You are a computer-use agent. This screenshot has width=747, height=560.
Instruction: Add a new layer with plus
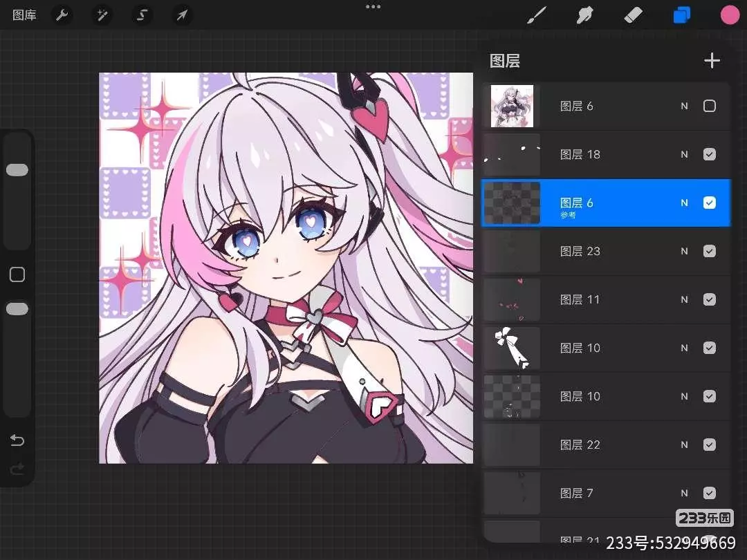tap(712, 61)
